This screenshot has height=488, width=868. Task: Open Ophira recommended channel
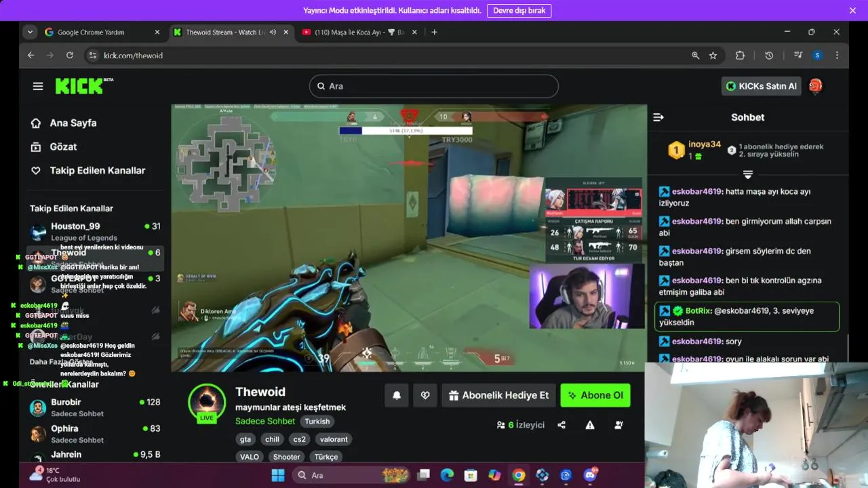pyautogui.click(x=95, y=433)
